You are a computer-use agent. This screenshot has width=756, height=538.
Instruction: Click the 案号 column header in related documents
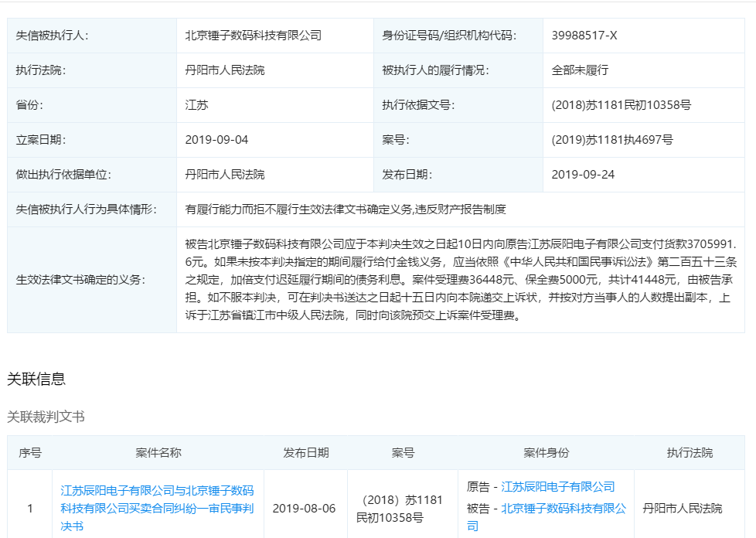click(x=403, y=453)
